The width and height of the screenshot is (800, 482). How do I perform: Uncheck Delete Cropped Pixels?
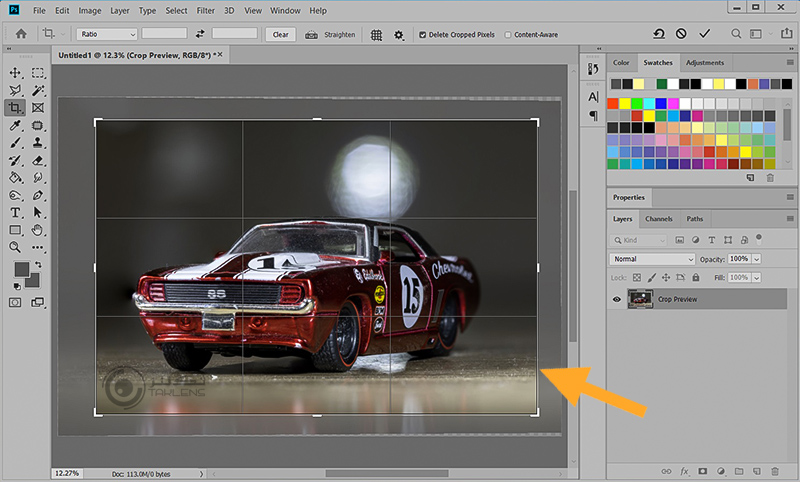pos(422,35)
